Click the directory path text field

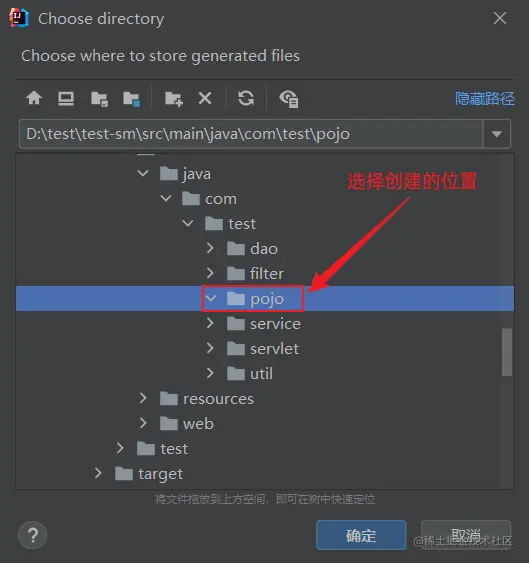coord(251,134)
